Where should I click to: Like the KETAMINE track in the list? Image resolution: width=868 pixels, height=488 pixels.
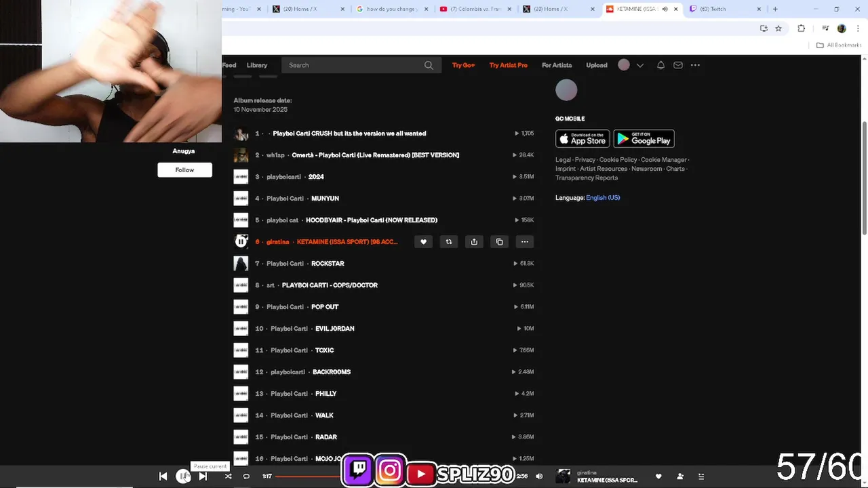coord(423,241)
